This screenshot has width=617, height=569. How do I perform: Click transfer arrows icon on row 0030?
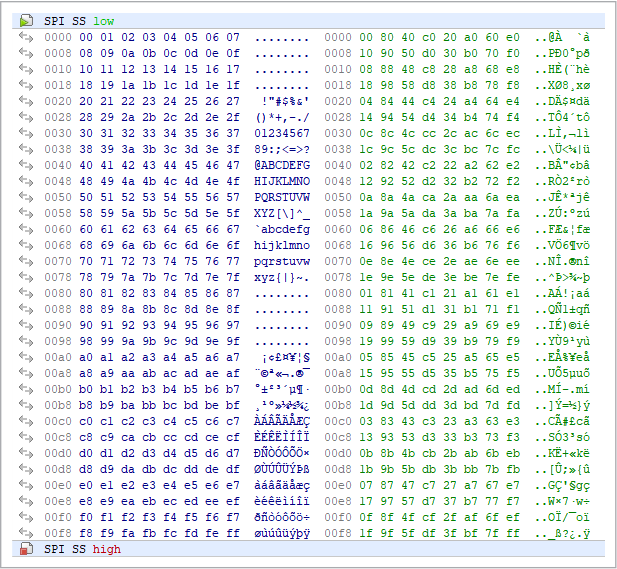26,133
